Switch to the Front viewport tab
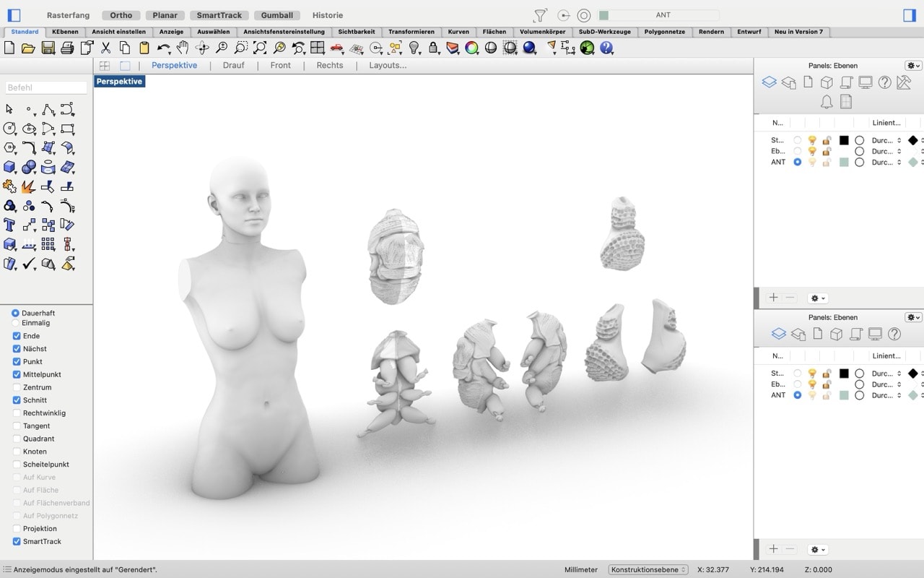The image size is (924, 578). pyautogui.click(x=280, y=65)
